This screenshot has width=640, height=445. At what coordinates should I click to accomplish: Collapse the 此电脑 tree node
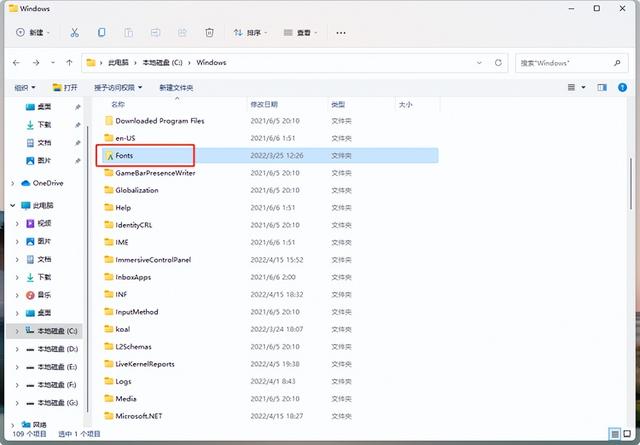coord(13,205)
